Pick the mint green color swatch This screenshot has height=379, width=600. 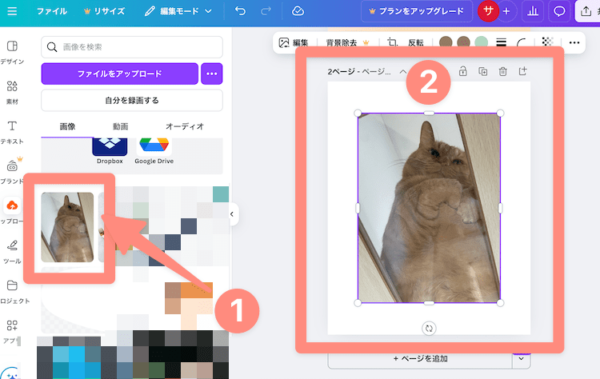coord(481,42)
